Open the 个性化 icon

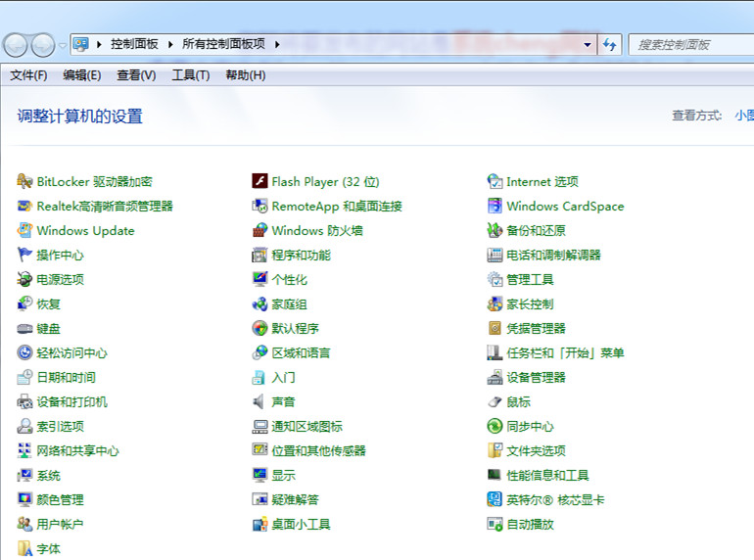tap(259, 279)
